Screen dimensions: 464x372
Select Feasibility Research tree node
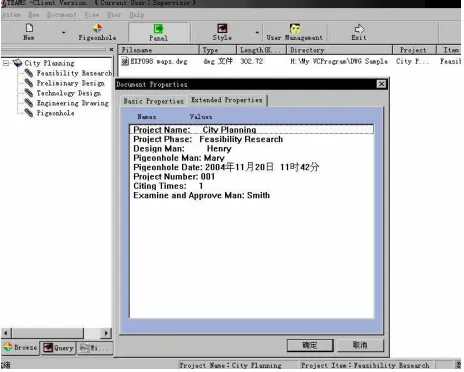pyautogui.click(x=74, y=73)
